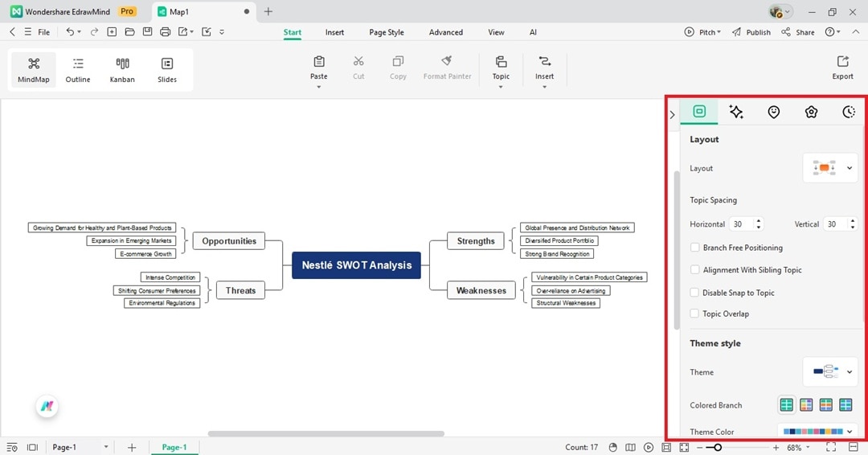Click the pie-chart icon next to Count

tap(612, 447)
